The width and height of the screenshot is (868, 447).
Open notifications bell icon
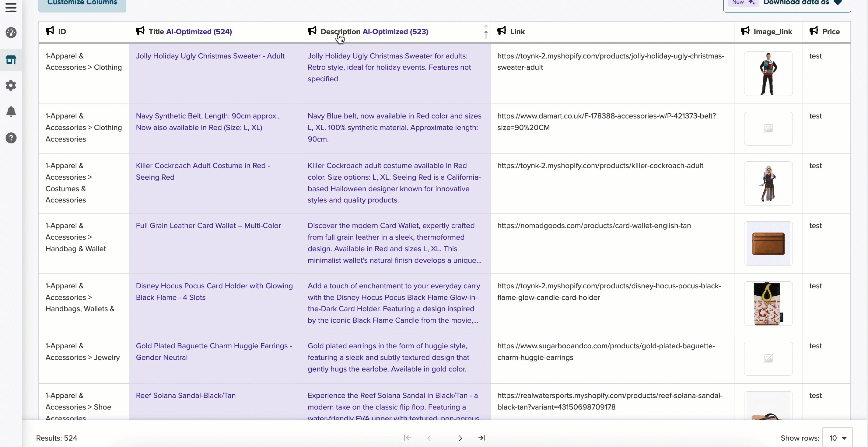pyautogui.click(x=11, y=111)
